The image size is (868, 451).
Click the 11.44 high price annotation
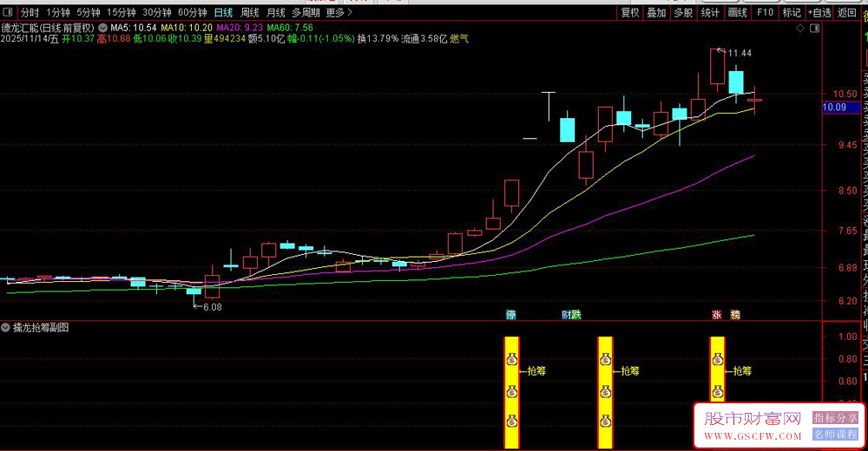point(740,53)
